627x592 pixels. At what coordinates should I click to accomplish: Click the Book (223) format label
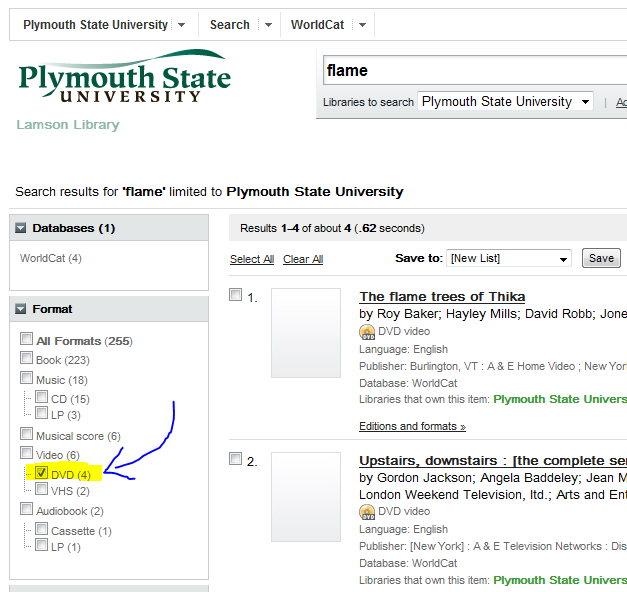pyautogui.click(x=63, y=360)
